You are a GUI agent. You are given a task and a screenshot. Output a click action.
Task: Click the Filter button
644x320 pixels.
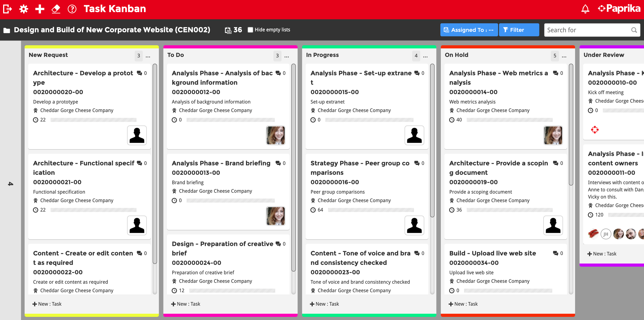point(519,30)
